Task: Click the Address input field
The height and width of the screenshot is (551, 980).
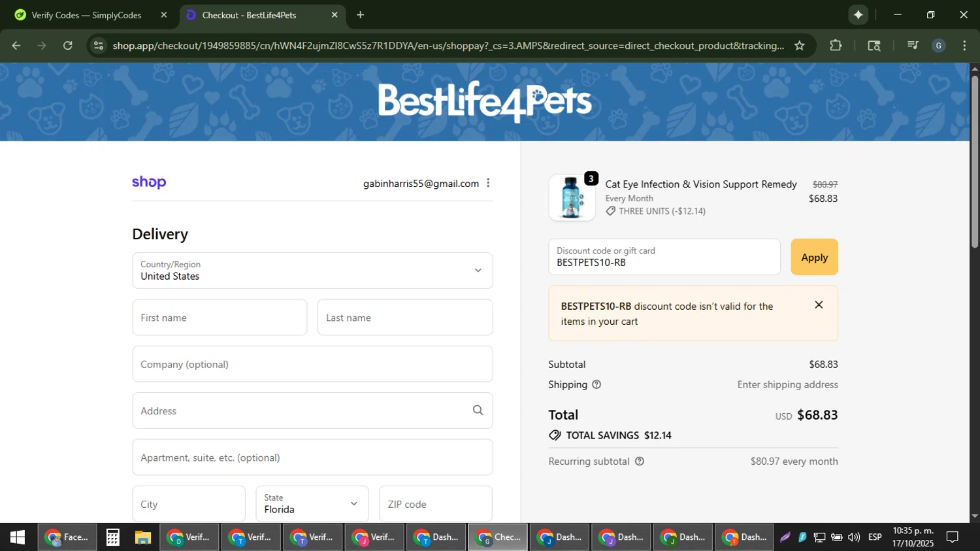Action: click(312, 410)
